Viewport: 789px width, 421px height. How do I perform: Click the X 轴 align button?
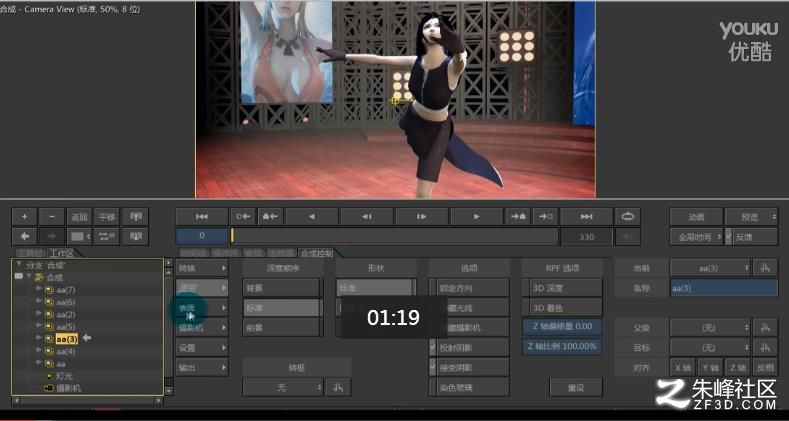[x=682, y=368]
